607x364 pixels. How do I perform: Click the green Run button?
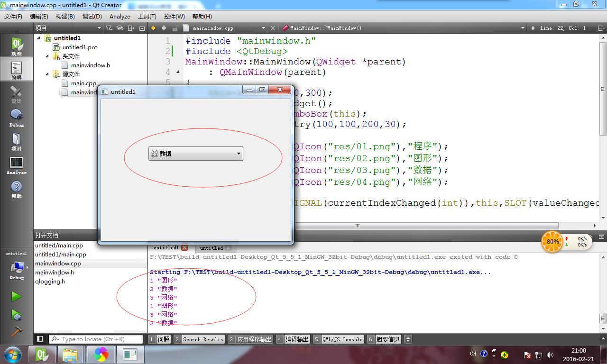click(x=17, y=296)
